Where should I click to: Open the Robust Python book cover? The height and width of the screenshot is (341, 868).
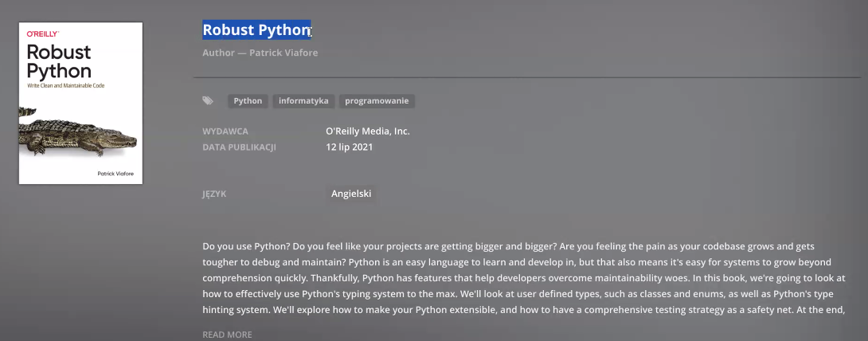pos(80,103)
